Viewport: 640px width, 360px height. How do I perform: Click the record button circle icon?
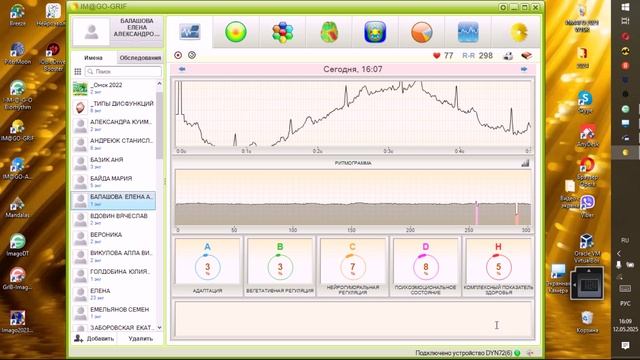pyautogui.click(x=178, y=55)
